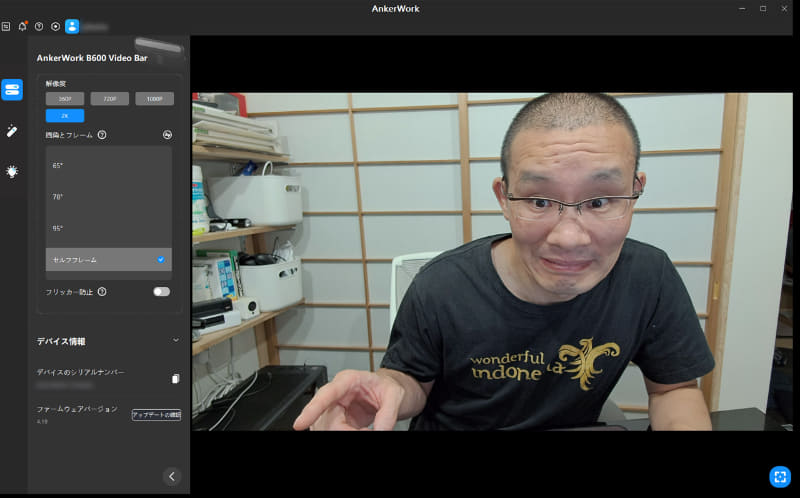Screen dimensions: 800x498
Task: Set resolution to 720P
Action: 110,99
